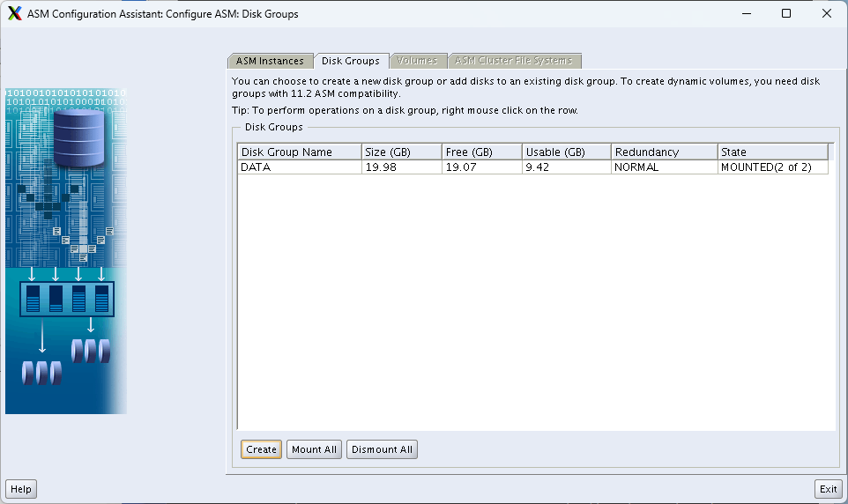Screen dimensions: 848x504
Task: Switch to the ASM Instances tab
Action: (270, 61)
